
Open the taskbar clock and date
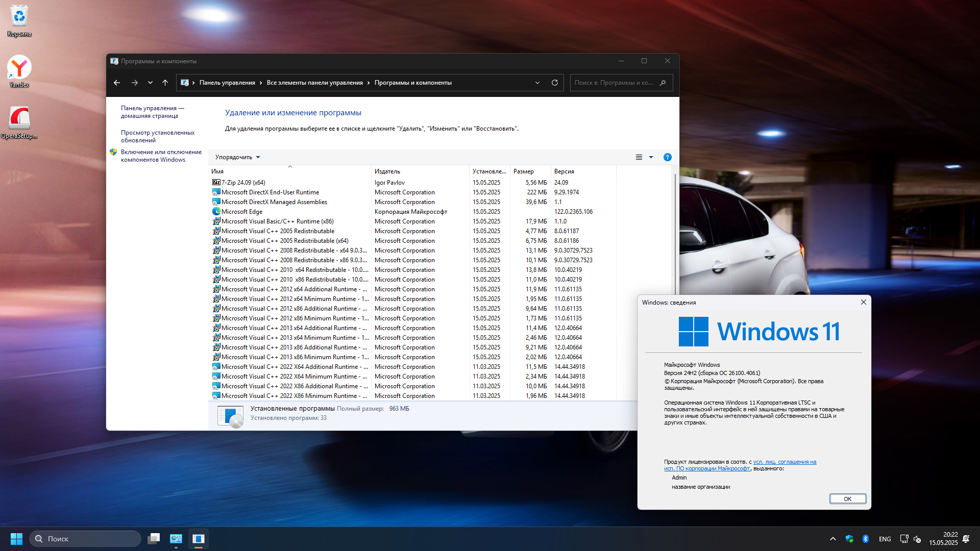pos(943,539)
